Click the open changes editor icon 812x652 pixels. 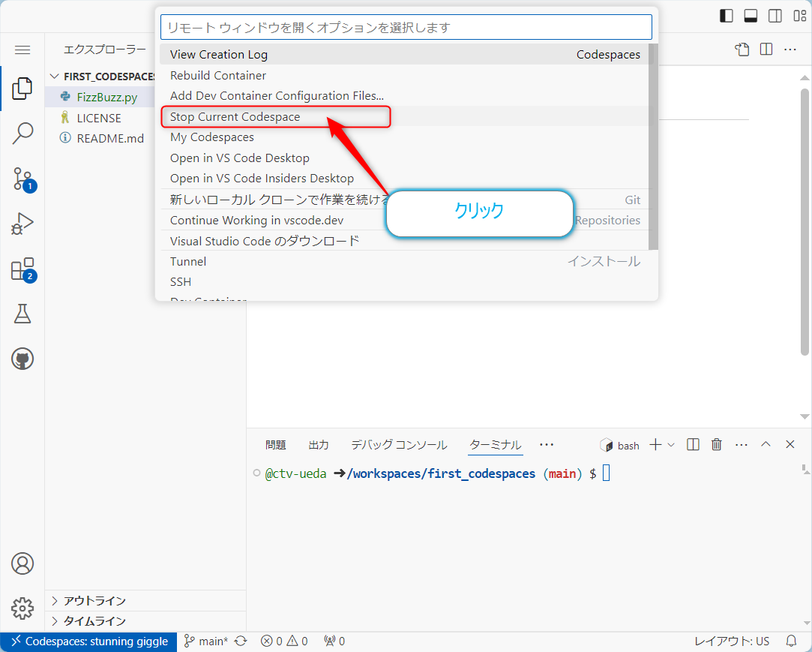point(742,50)
